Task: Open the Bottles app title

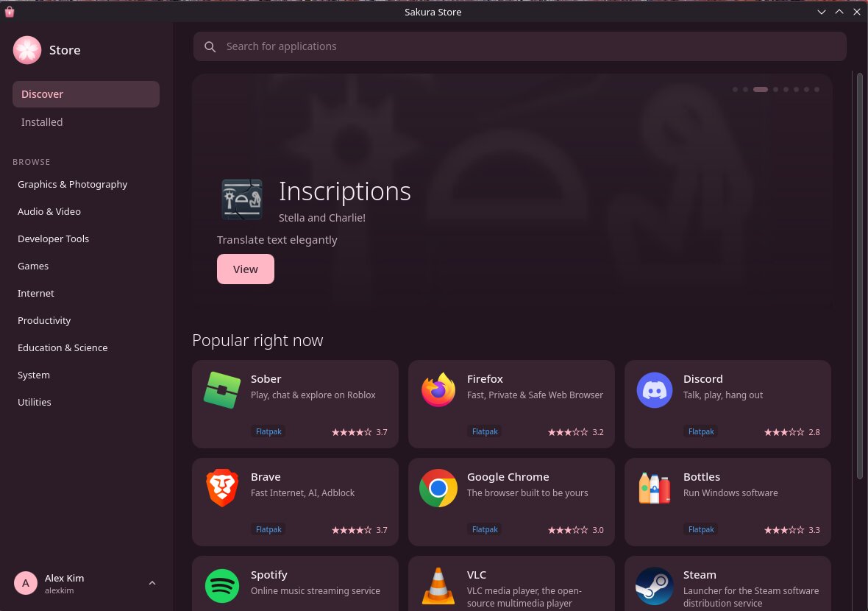Action: tap(701, 477)
